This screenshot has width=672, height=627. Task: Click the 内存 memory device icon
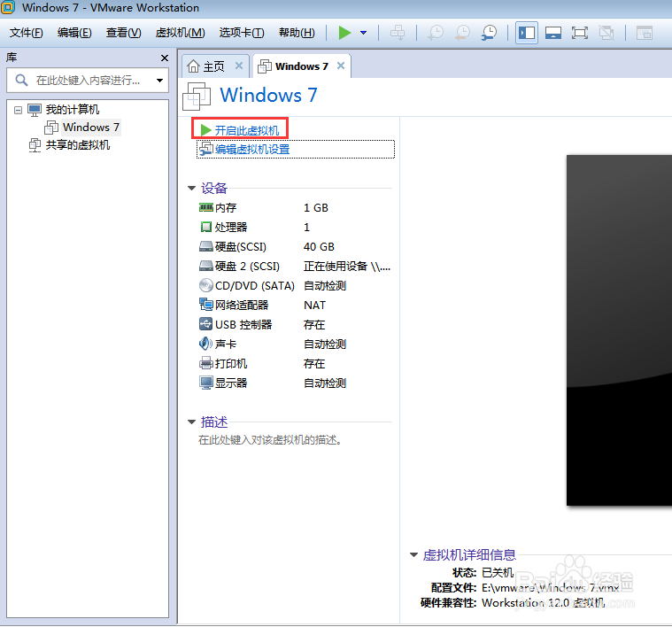click(205, 208)
